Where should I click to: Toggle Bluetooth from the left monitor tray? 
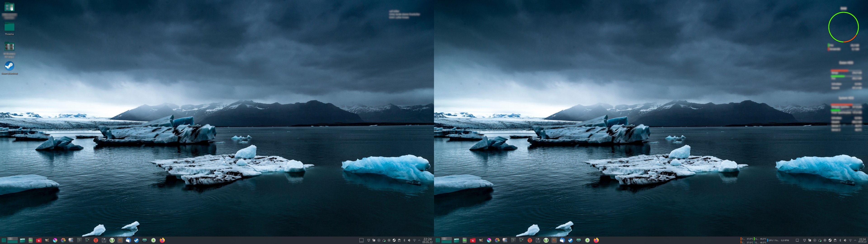point(404,240)
